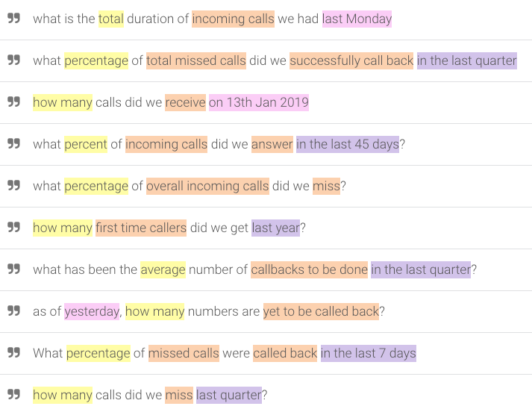532x415 pixels.
Task: Select purple 'in the last 45 days' tag
Action: pos(348,144)
